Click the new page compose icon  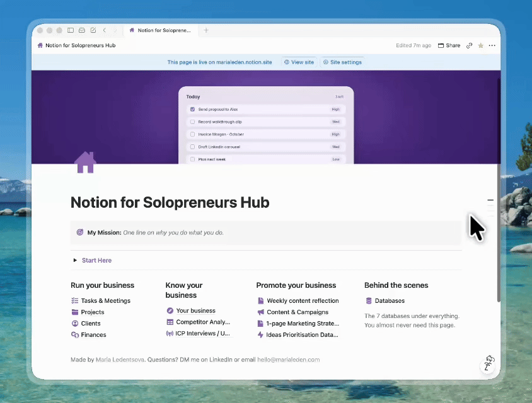[93, 30]
